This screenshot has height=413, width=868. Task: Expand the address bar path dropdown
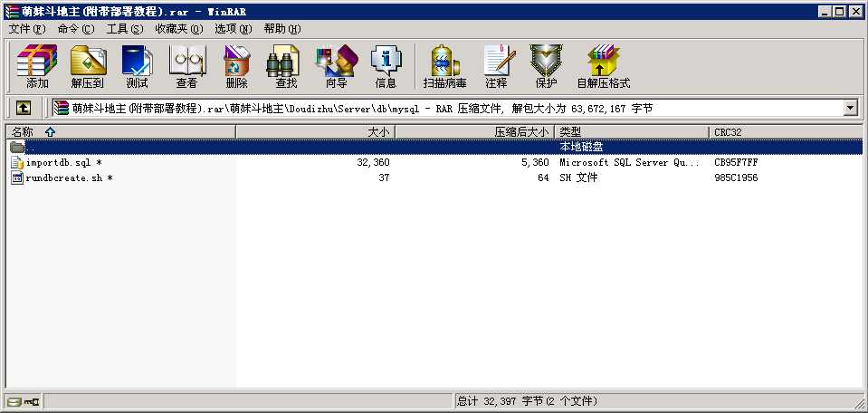tap(852, 109)
